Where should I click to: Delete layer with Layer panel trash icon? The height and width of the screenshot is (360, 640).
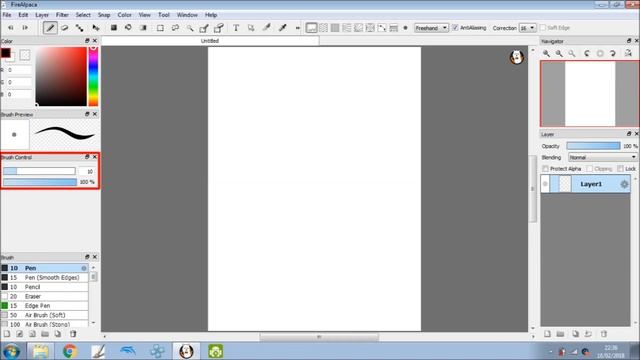click(604, 334)
